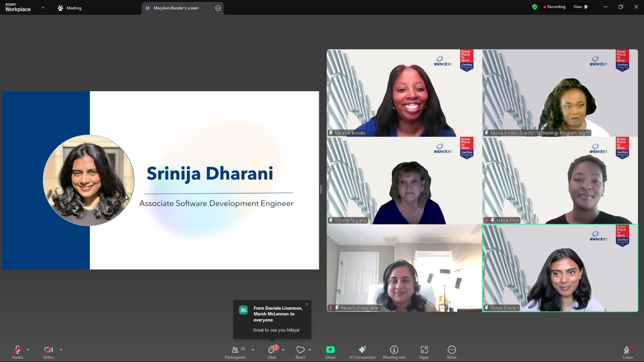Unmute the microphone Audio button
The width and height of the screenshot is (644, 362).
point(17,352)
